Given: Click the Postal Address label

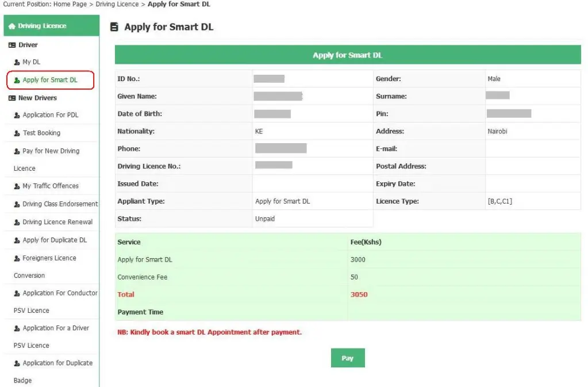Looking at the screenshot, I should click(x=401, y=166).
